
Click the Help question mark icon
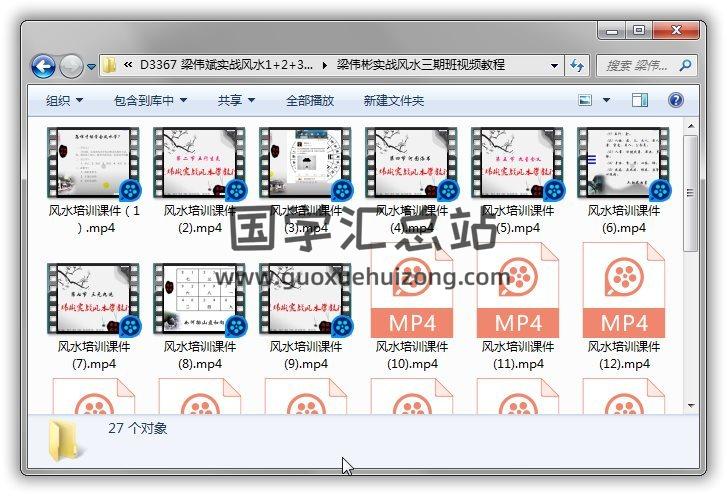(675, 100)
